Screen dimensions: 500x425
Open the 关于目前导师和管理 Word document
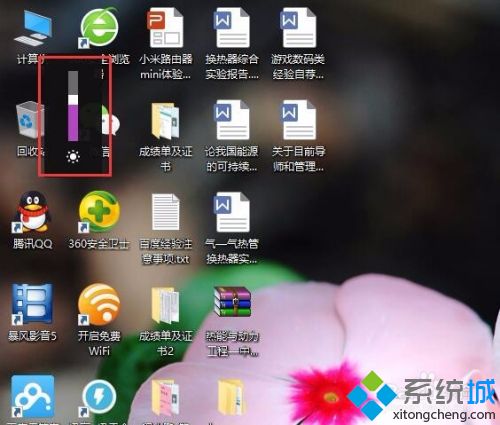click(298, 120)
